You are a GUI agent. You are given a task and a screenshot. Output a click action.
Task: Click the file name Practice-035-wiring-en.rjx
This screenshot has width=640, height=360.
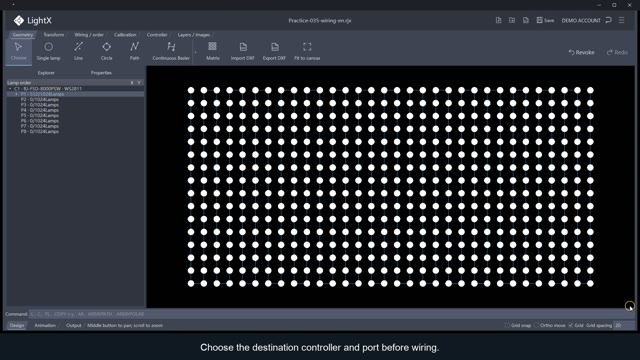click(320, 20)
